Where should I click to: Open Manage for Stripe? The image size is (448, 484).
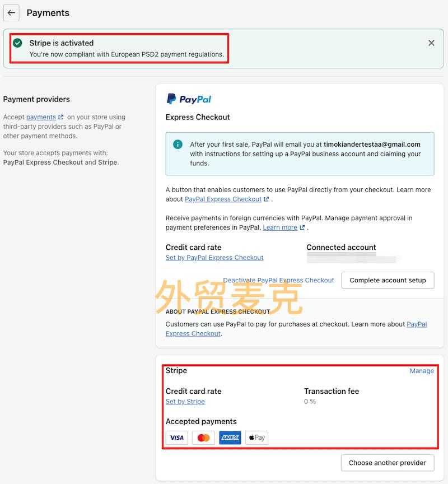point(422,371)
